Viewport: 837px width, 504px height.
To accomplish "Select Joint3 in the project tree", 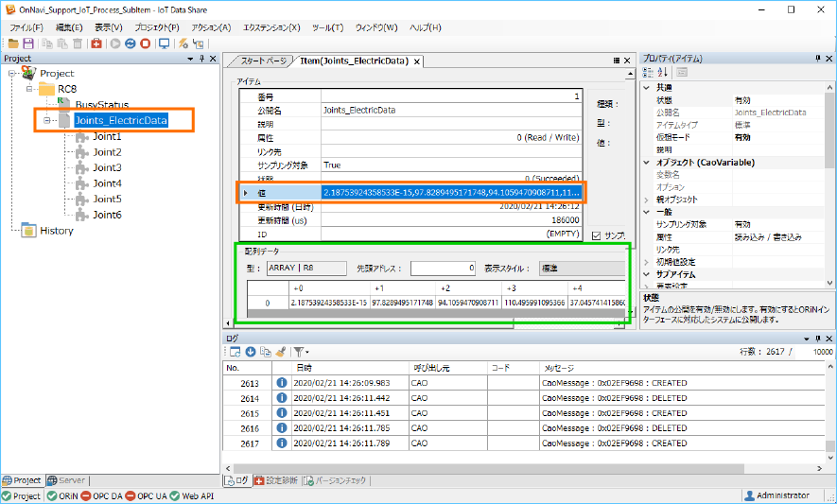I will (106, 167).
